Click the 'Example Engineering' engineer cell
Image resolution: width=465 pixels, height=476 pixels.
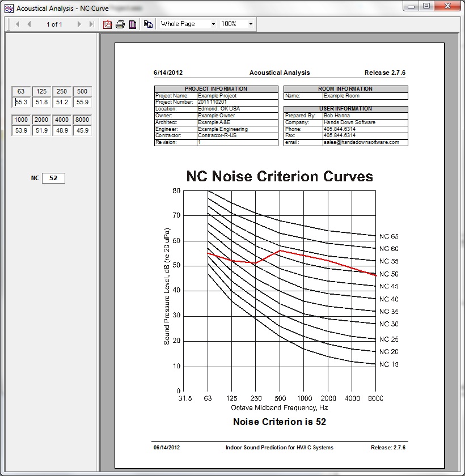click(x=238, y=129)
